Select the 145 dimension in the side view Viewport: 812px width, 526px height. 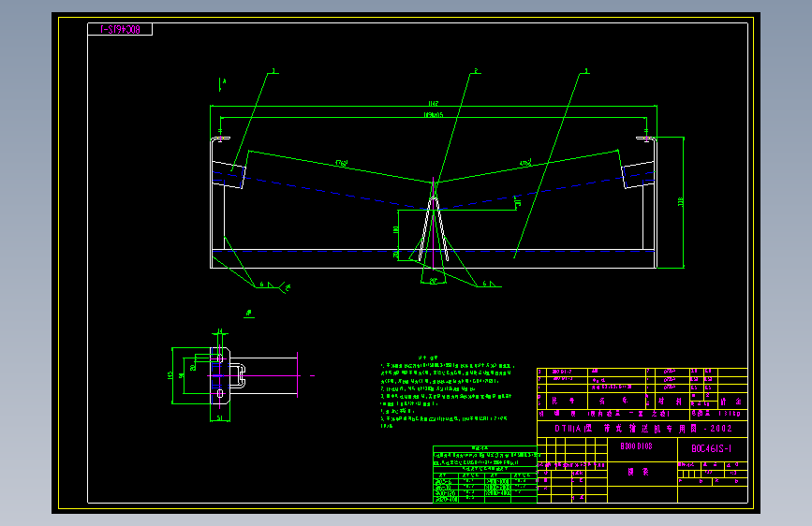(170, 375)
